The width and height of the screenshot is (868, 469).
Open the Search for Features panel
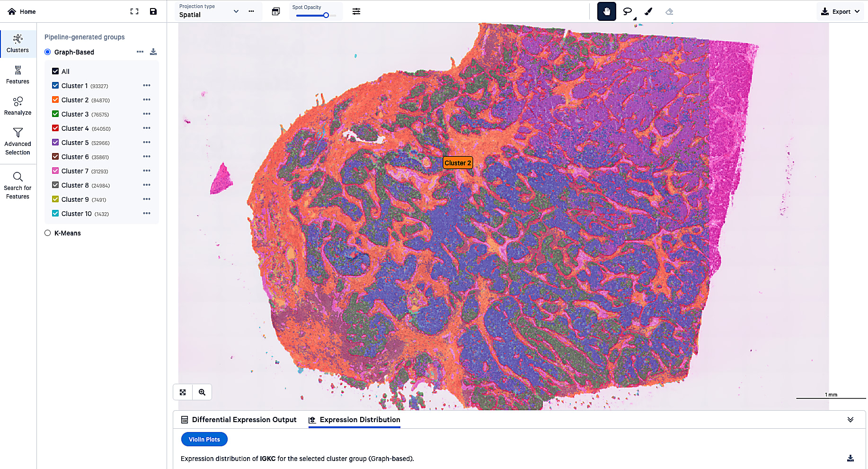(18, 184)
